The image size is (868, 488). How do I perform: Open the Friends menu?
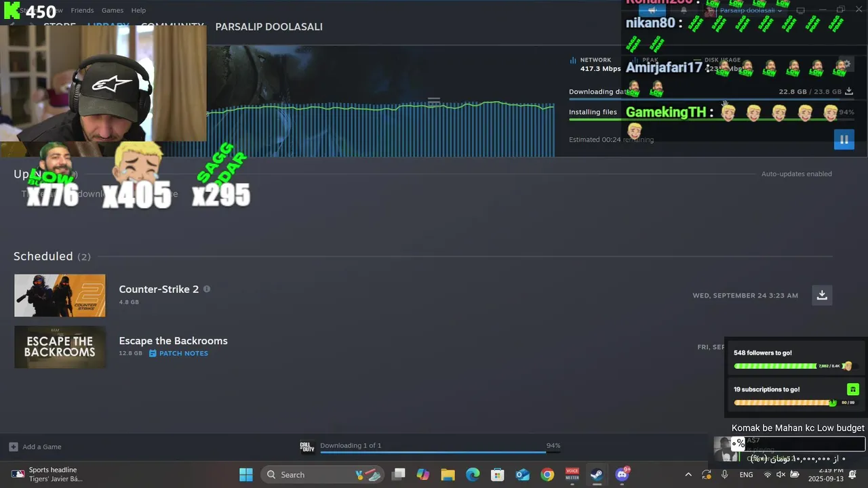[82, 10]
